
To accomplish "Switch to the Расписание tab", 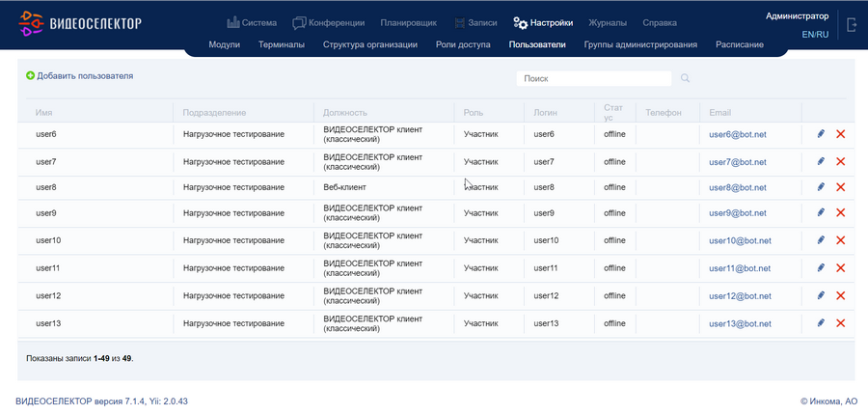I will click(x=740, y=45).
